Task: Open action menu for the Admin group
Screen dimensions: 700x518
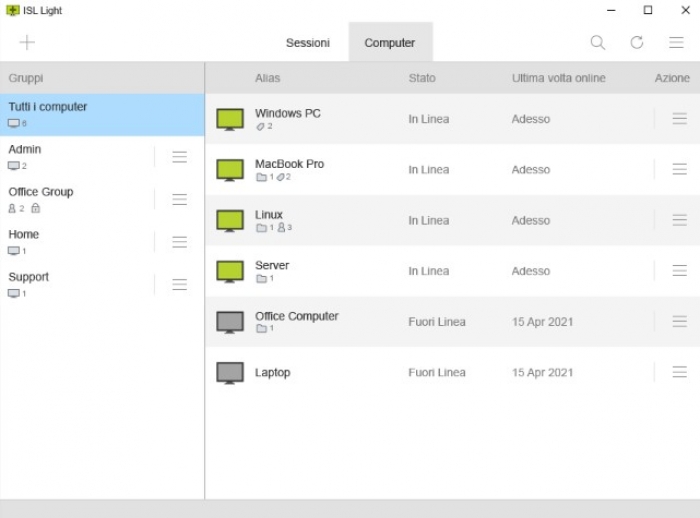Action: (180, 157)
